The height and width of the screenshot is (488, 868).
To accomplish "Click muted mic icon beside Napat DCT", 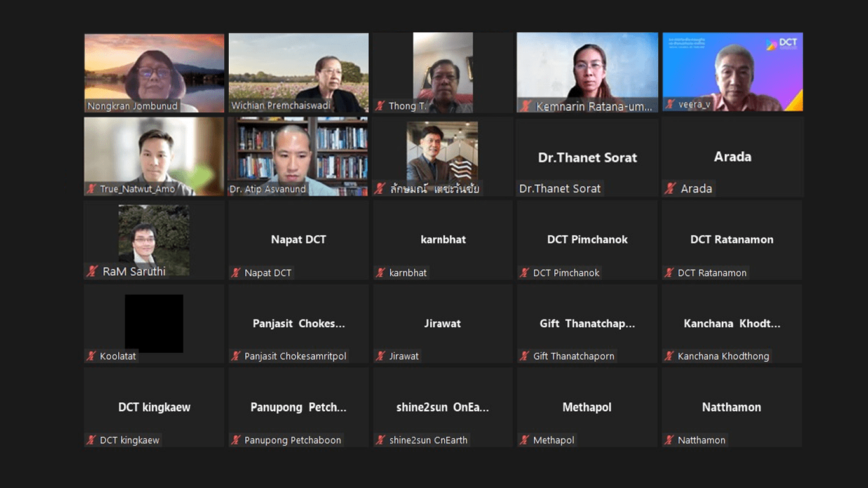I will click(x=236, y=273).
